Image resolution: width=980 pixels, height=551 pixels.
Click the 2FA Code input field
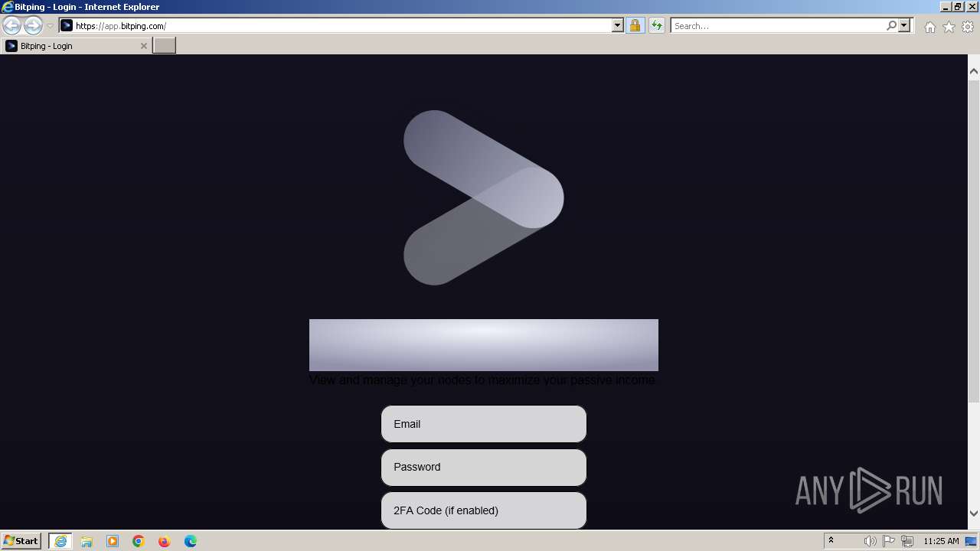coord(484,510)
